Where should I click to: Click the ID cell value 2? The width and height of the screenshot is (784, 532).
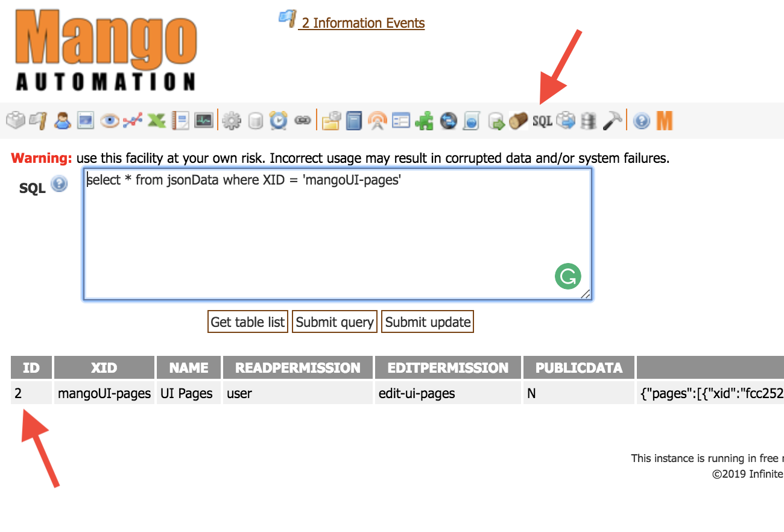pyautogui.click(x=31, y=393)
